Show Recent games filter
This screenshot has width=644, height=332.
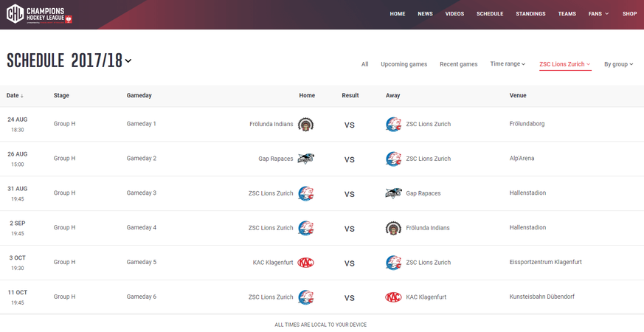click(458, 64)
